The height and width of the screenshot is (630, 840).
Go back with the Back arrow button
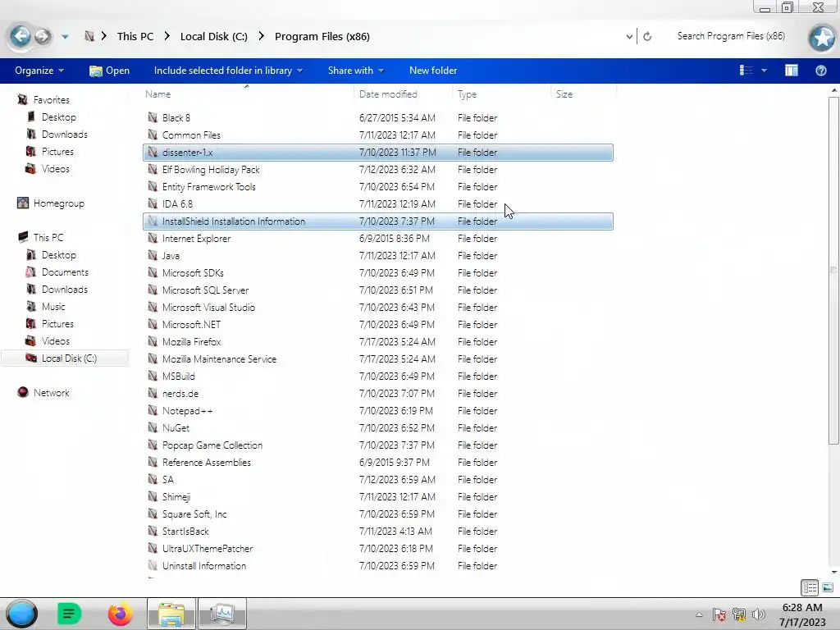[21, 36]
